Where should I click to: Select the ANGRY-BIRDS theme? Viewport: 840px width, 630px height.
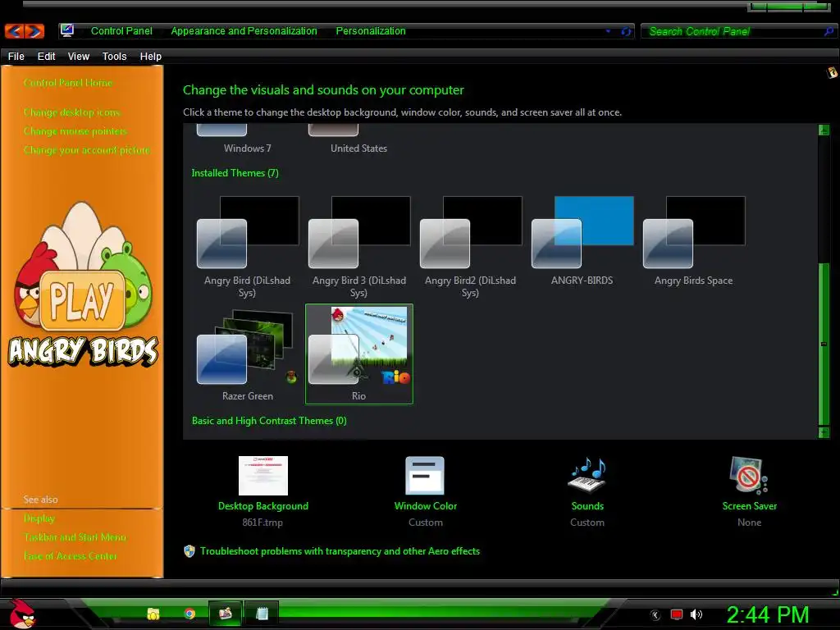click(582, 241)
